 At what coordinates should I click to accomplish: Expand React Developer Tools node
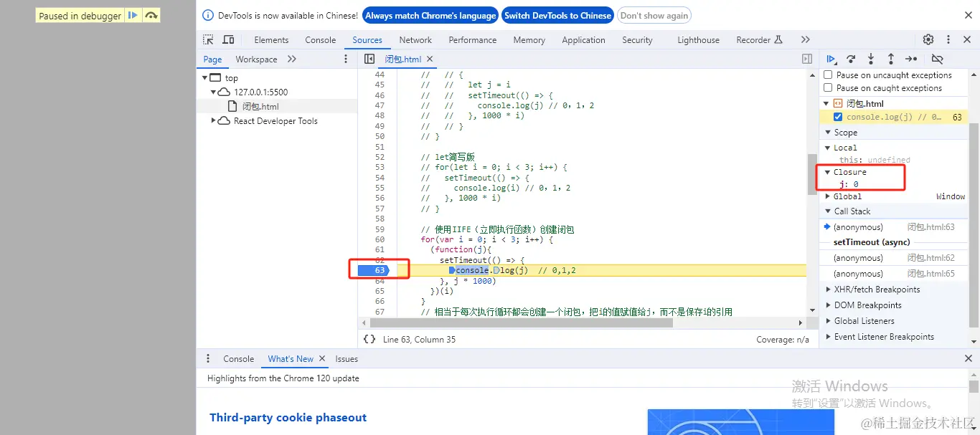coord(214,121)
